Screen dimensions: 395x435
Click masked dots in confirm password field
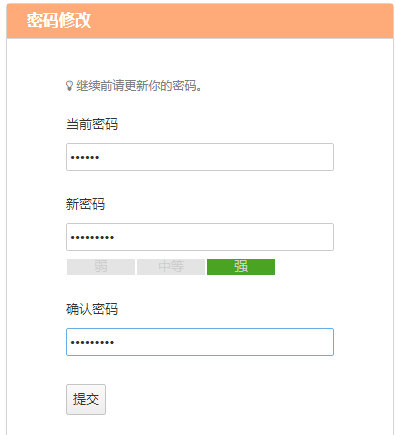92,342
